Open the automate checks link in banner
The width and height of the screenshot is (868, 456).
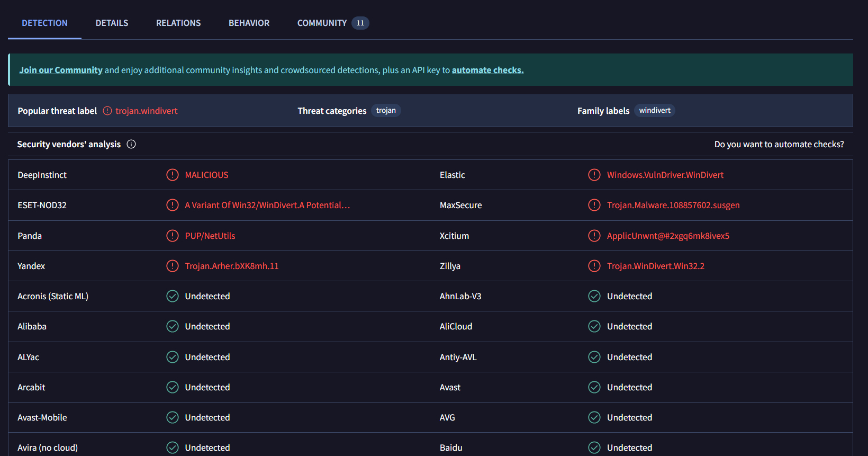click(x=487, y=70)
